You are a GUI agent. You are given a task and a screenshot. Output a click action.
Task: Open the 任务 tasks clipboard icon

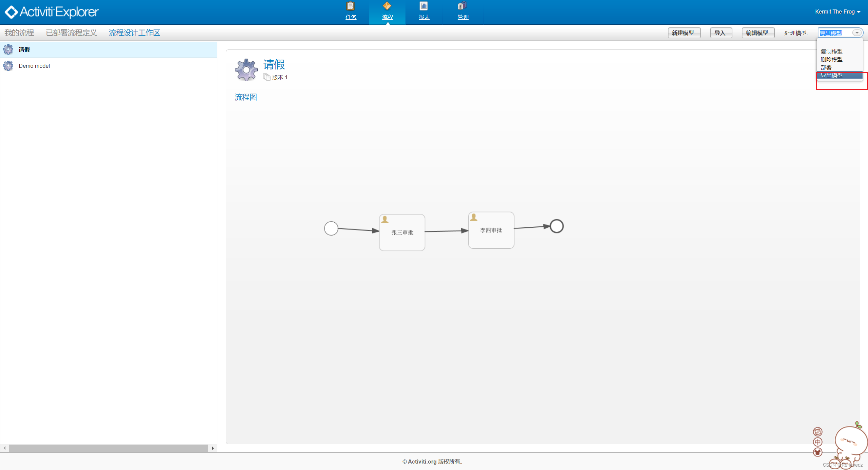point(351,6)
